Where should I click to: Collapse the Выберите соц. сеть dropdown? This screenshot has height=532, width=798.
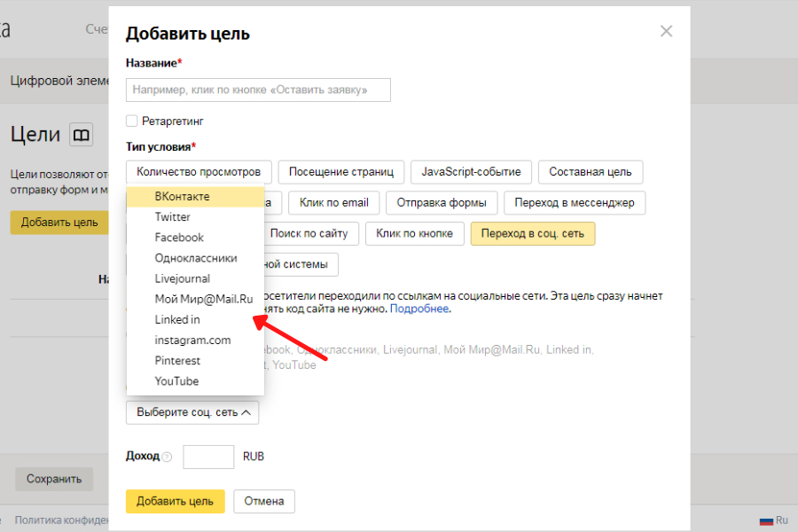coord(192,412)
